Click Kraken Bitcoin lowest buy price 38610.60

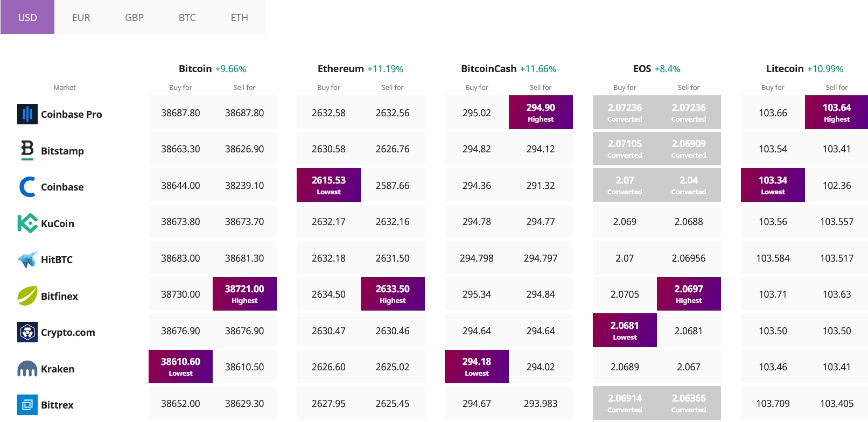click(180, 367)
